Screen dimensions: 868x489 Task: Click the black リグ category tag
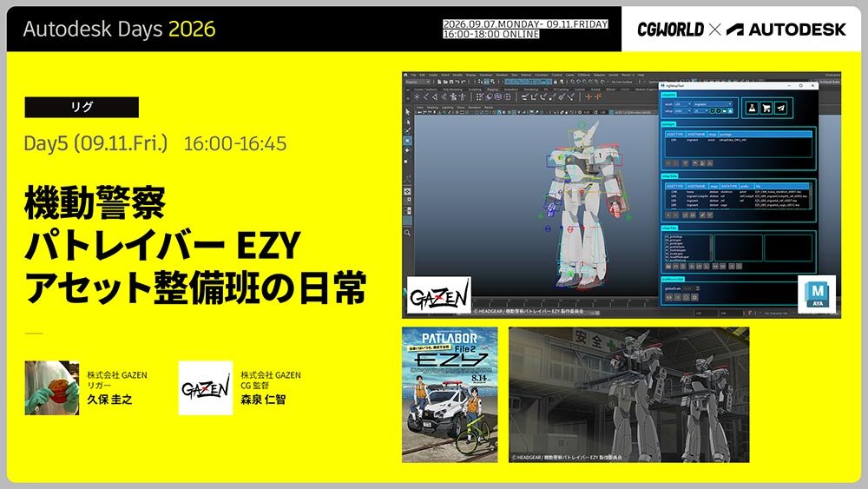point(82,108)
